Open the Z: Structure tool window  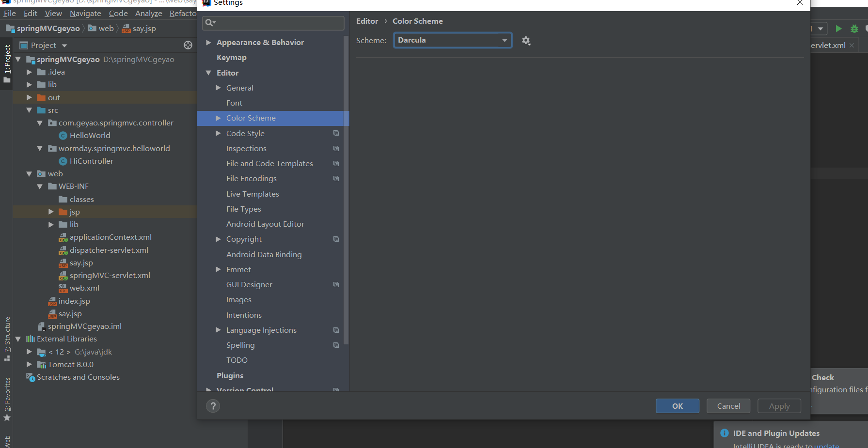(x=7, y=339)
